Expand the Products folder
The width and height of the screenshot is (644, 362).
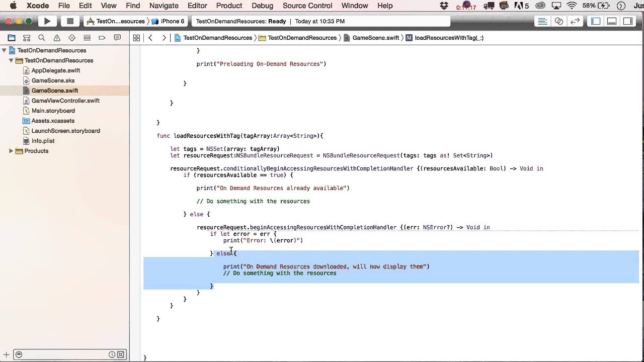click(x=11, y=151)
